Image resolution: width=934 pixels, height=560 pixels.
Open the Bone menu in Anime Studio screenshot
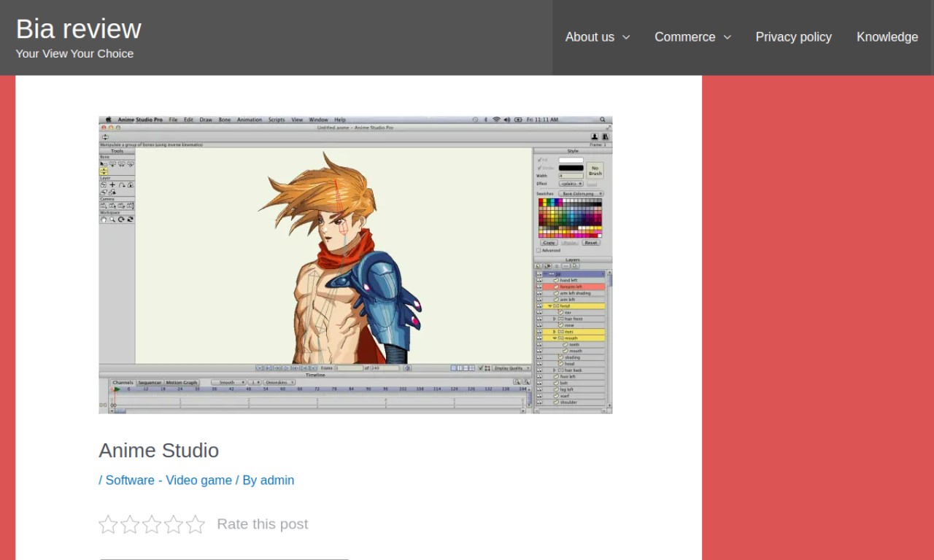[x=225, y=120]
